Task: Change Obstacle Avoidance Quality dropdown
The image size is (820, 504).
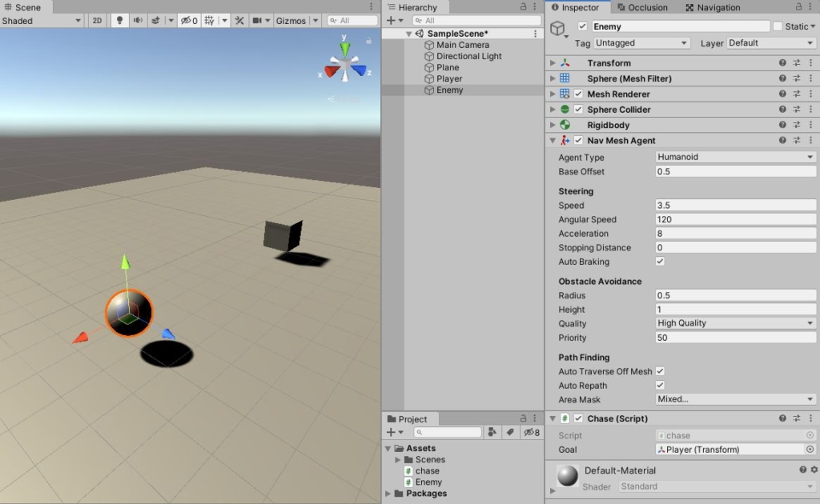Action: pos(734,323)
